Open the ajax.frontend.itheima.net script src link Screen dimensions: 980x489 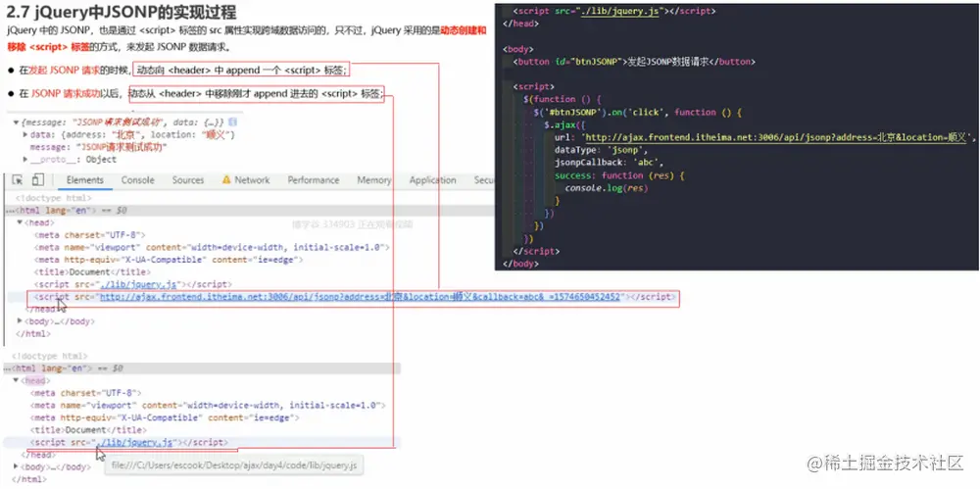[x=360, y=297]
